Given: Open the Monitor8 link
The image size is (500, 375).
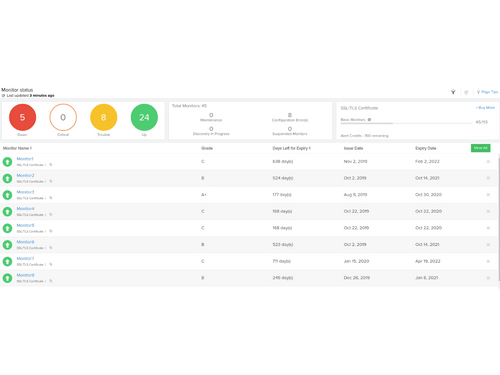Looking at the screenshot, I should pos(25,276).
